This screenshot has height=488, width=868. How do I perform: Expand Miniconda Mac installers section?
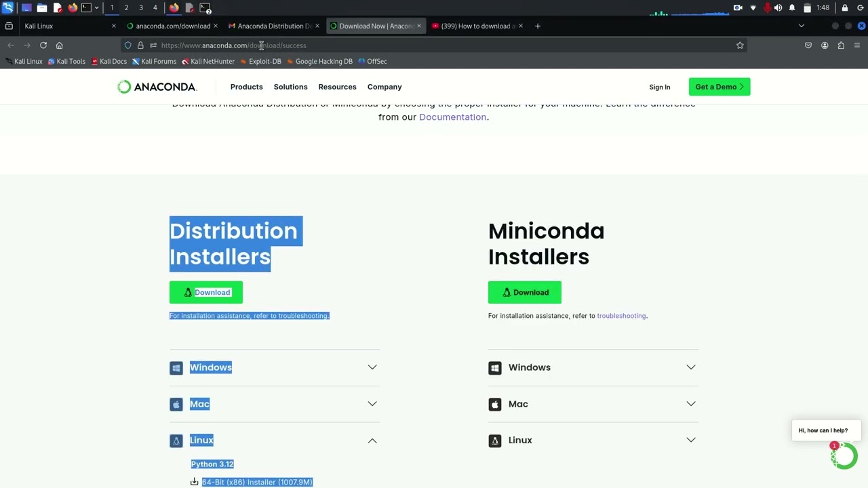(x=593, y=404)
